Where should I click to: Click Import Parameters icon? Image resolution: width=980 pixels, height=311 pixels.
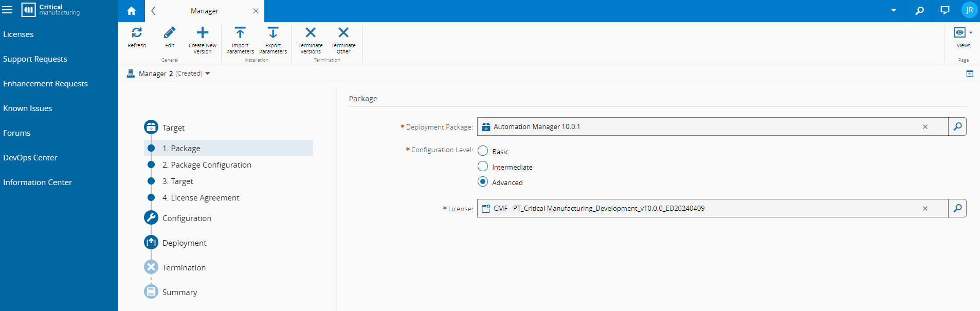[240, 33]
